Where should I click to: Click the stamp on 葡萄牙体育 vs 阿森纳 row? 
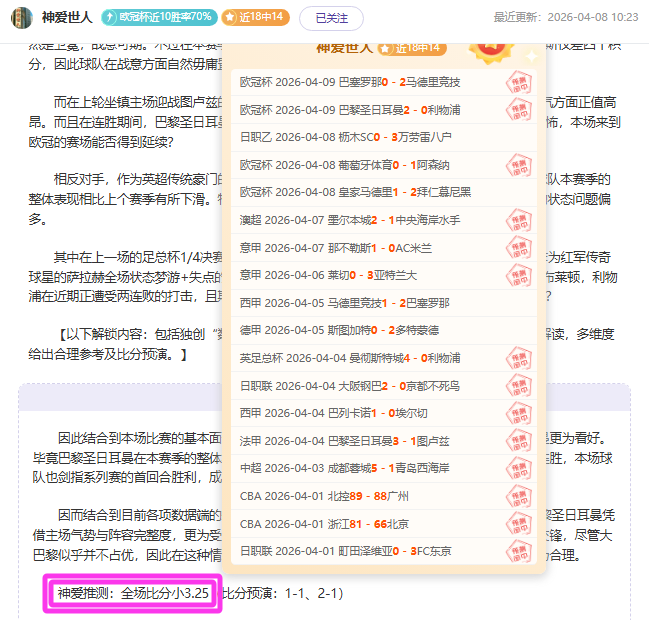click(x=518, y=165)
